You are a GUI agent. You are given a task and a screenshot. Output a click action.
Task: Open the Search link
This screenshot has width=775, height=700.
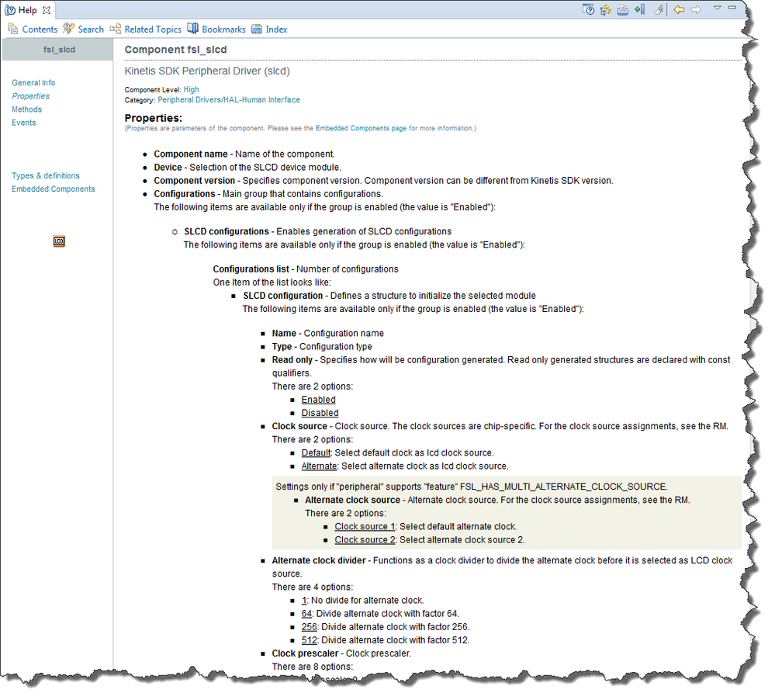pos(91,29)
